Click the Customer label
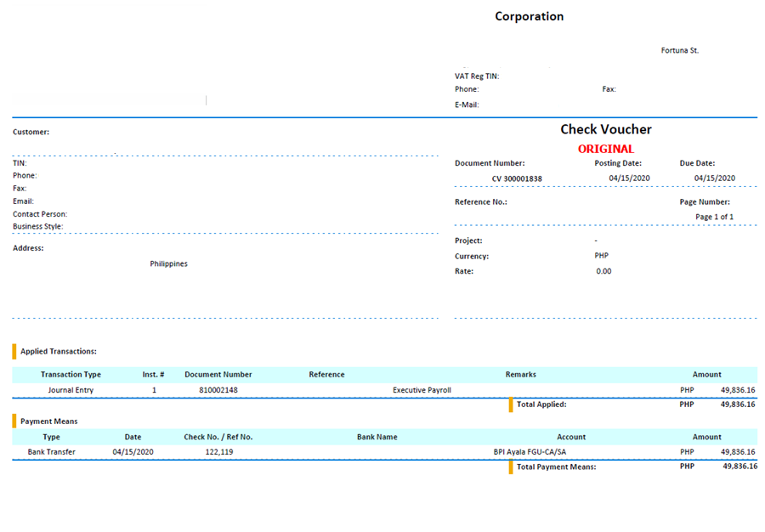This screenshot has height=532, width=765. point(31,132)
